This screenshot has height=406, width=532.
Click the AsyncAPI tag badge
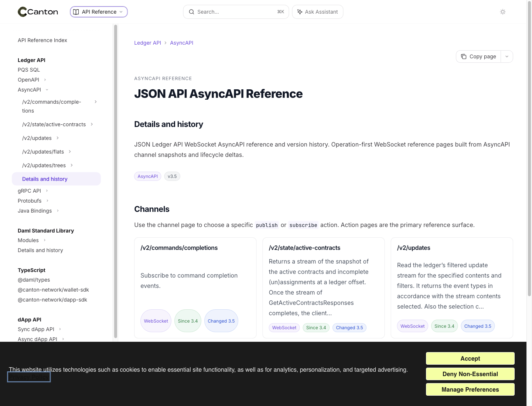coord(148,176)
